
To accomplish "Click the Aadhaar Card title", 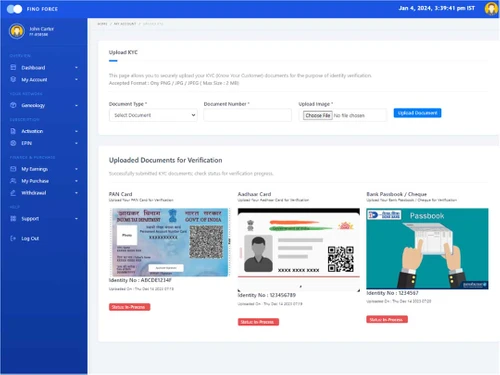I will pyautogui.click(x=254, y=194).
